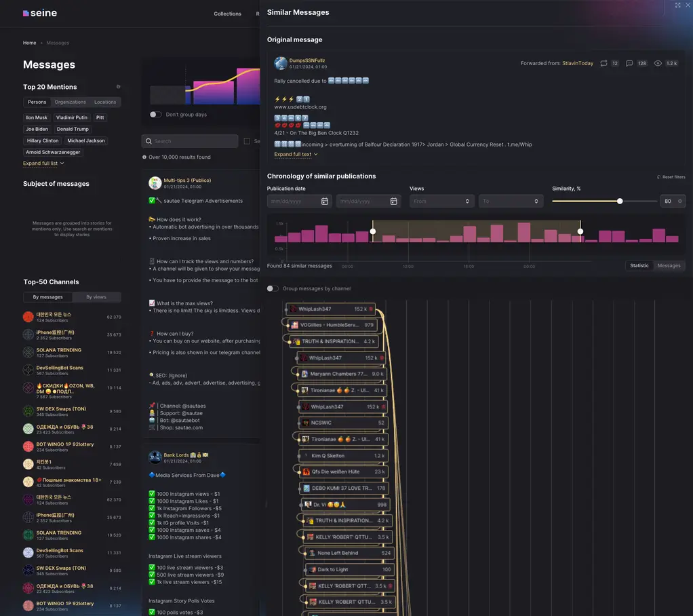Click the Joe Biden mention tag
The height and width of the screenshot is (616, 693).
click(37, 129)
